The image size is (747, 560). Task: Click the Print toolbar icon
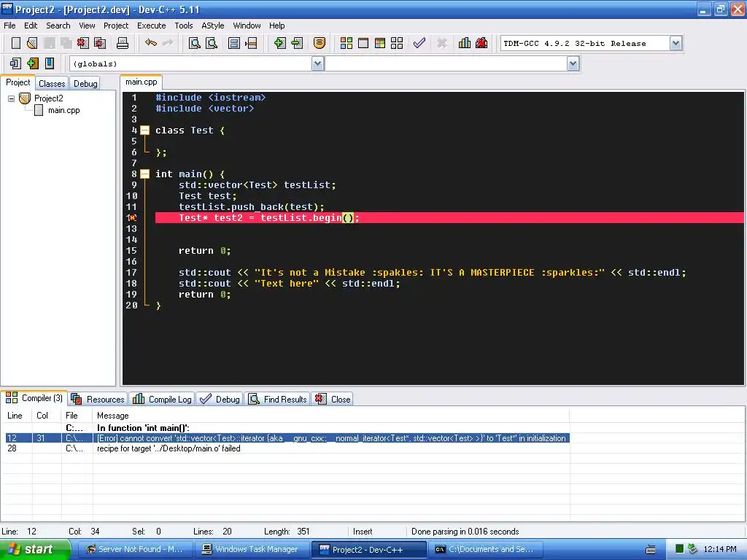tap(123, 43)
